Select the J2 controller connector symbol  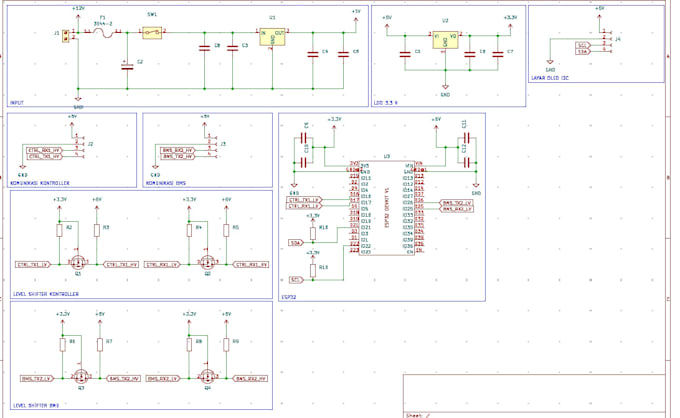80,145
